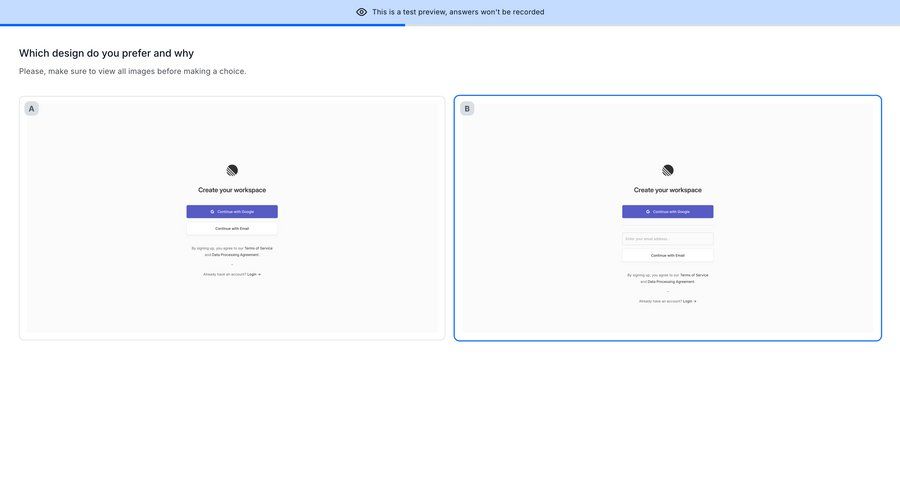Screen dimensions: 900x484
Task: Click the A badge on first design
Action: click(32, 108)
